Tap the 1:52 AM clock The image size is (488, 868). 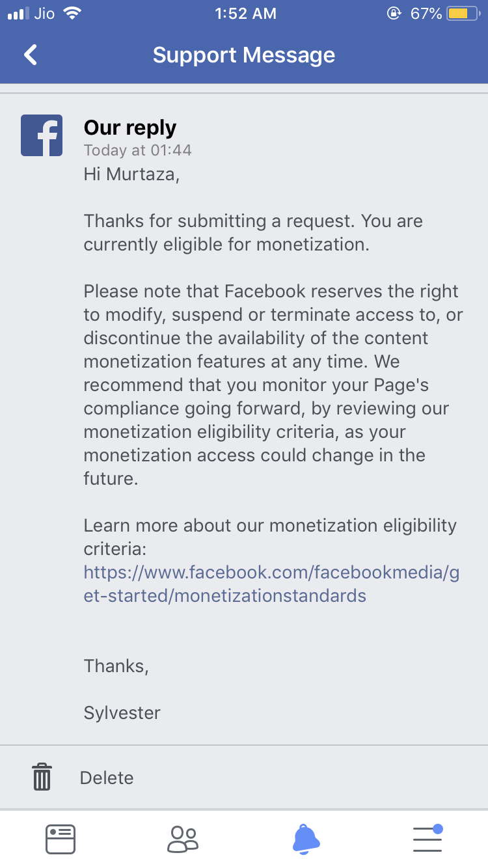245,14
